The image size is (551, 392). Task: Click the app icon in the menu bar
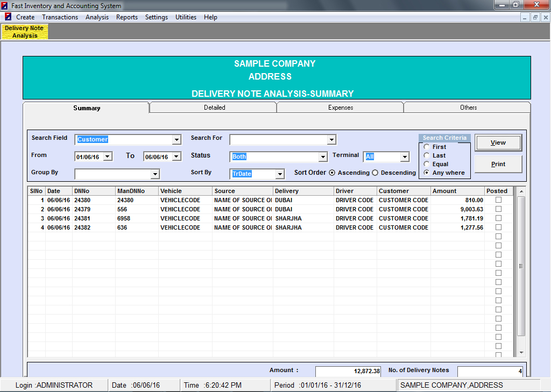8,17
